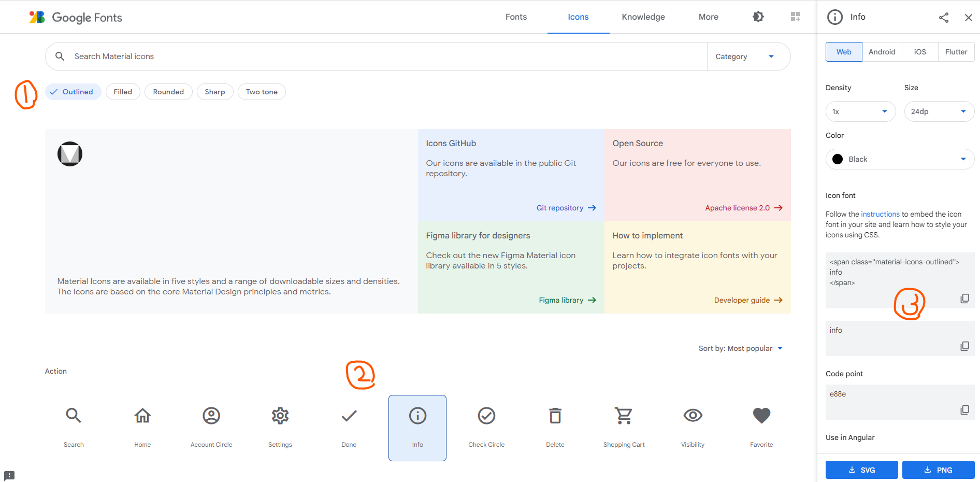Open the Apache license 2.0 link
The image size is (980, 482).
pos(744,208)
